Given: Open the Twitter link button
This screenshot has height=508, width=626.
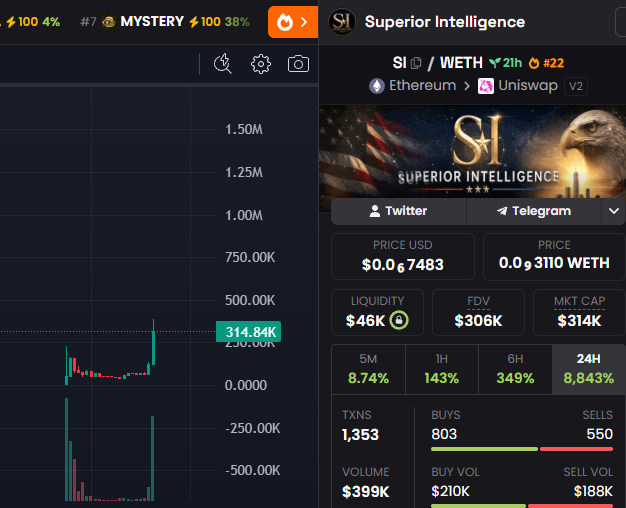Looking at the screenshot, I should click(398, 211).
